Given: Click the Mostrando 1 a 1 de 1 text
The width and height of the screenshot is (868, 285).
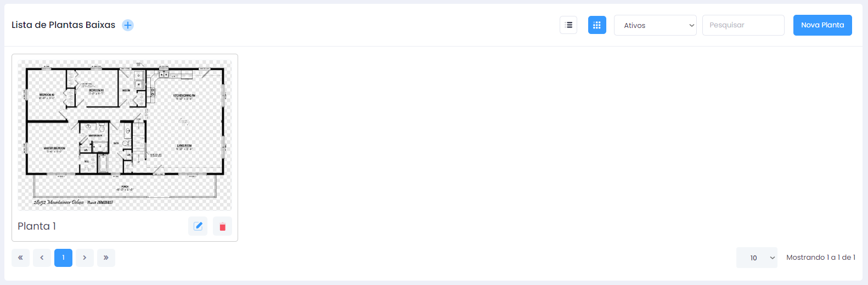Looking at the screenshot, I should pos(821,258).
